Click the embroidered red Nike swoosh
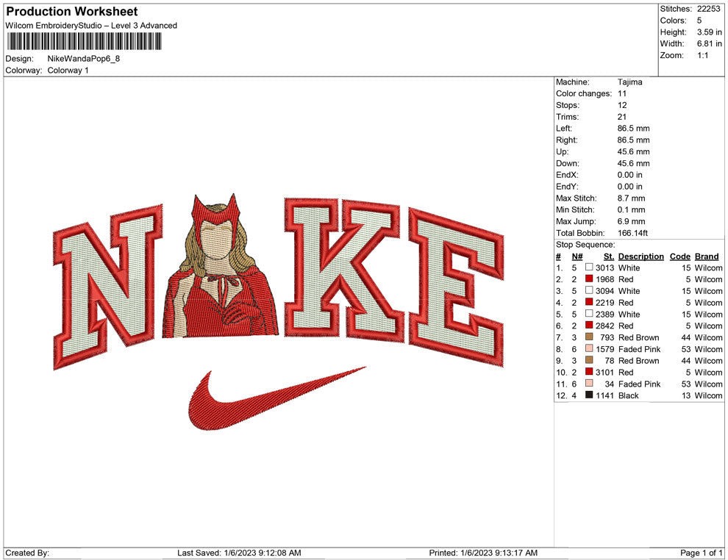The height and width of the screenshot is (560, 728). point(276,398)
